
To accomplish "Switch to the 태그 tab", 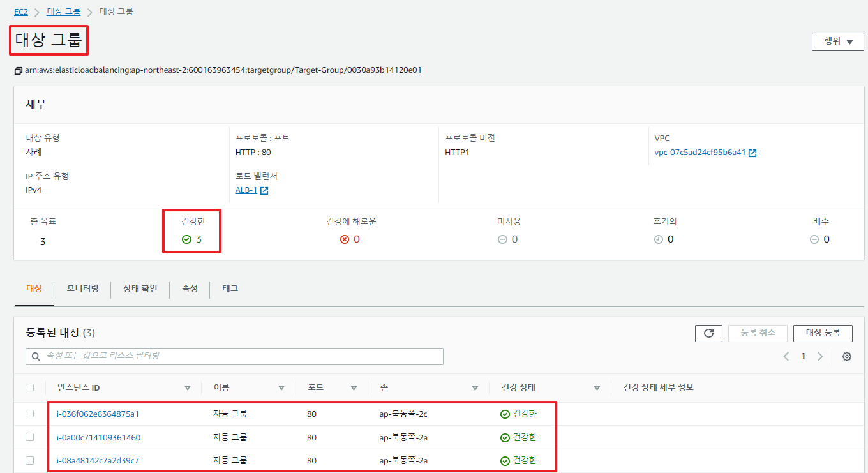I will (230, 289).
